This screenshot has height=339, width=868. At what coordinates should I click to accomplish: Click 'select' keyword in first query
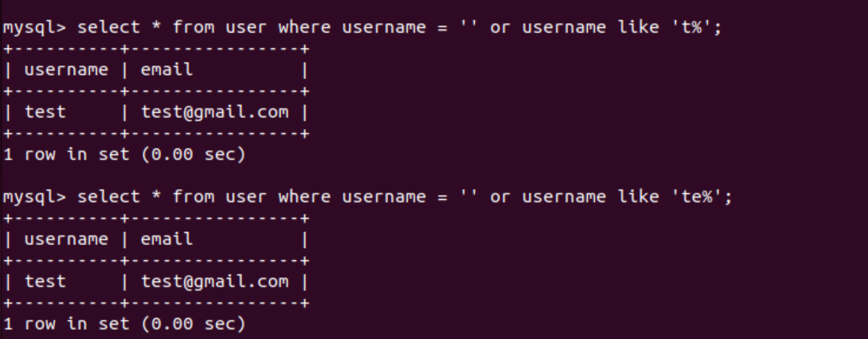[108, 27]
